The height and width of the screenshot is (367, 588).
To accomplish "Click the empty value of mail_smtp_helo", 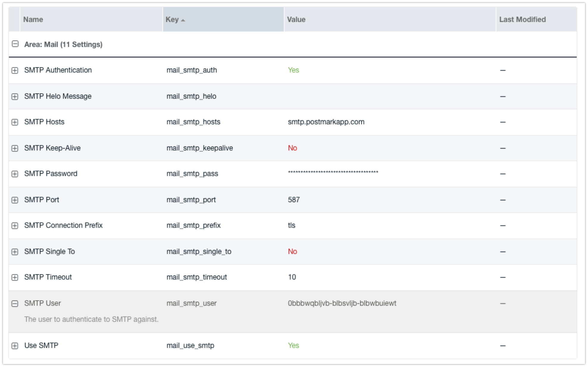I will click(x=390, y=96).
